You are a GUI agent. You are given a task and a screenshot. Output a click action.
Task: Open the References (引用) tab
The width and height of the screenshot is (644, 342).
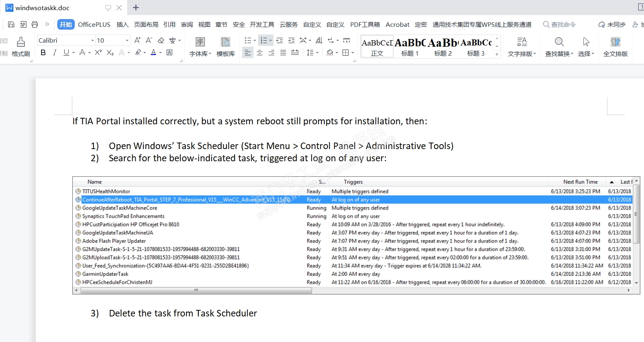point(169,24)
